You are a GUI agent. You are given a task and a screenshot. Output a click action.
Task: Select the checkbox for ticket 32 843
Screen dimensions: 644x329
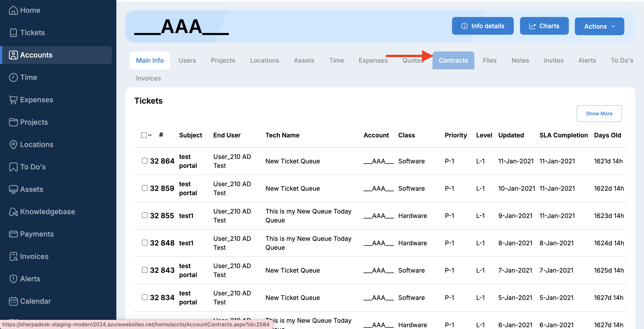coord(145,270)
